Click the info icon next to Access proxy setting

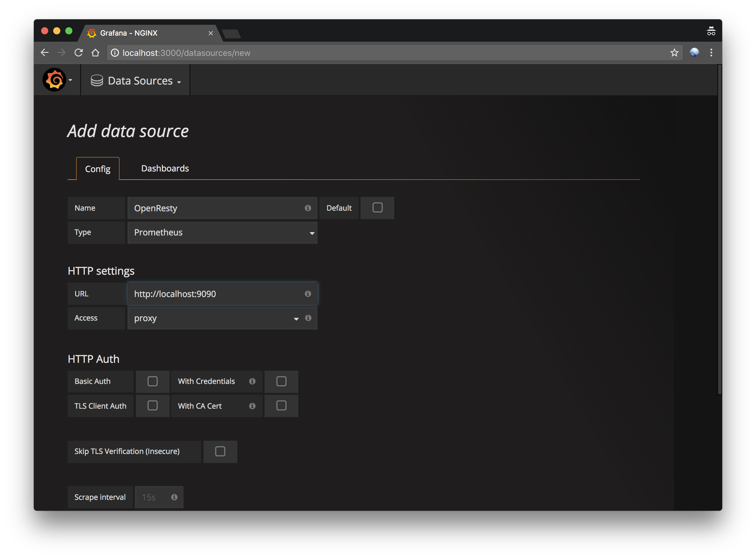tap(308, 318)
